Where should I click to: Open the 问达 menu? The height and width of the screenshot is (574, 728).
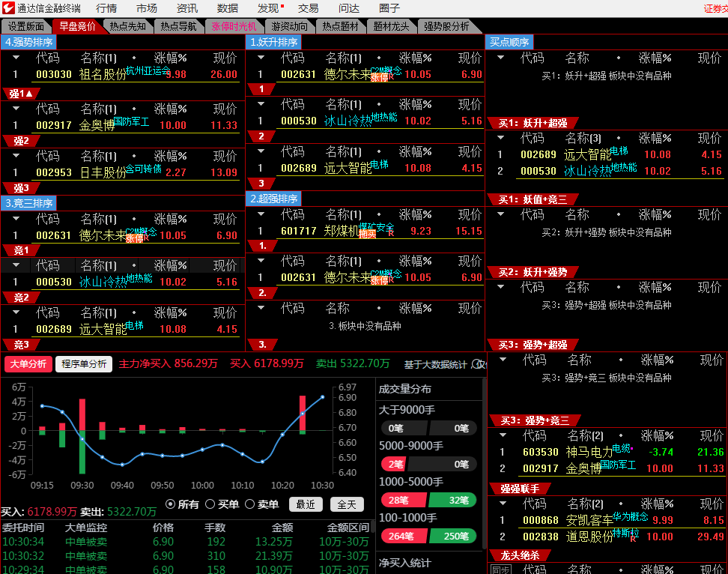click(349, 8)
